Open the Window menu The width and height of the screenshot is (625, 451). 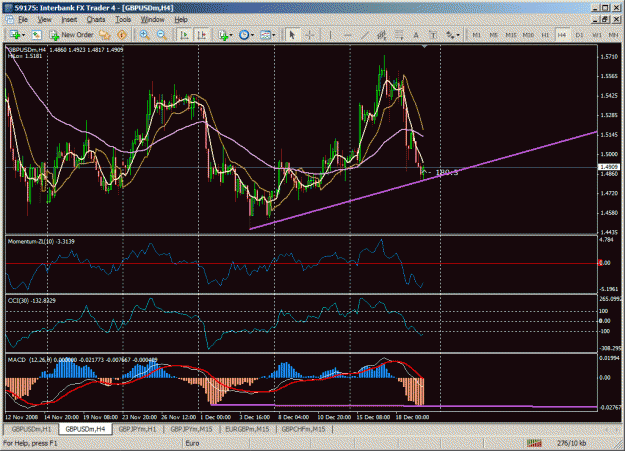coord(152,20)
